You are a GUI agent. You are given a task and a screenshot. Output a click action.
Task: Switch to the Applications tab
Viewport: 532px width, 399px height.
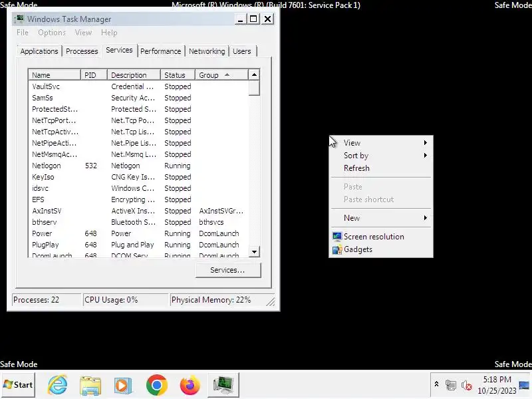click(39, 51)
